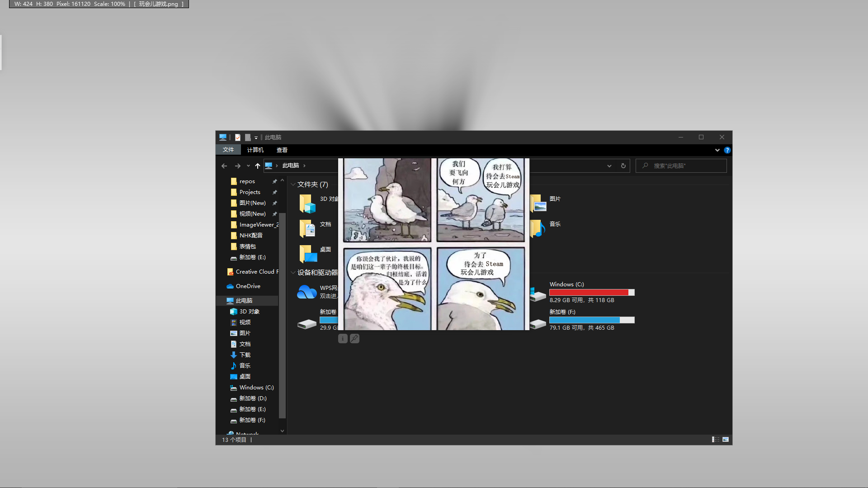Viewport: 868px width, 488px height.
Task: Click the refresh button beside address bar
Action: pos(623,166)
